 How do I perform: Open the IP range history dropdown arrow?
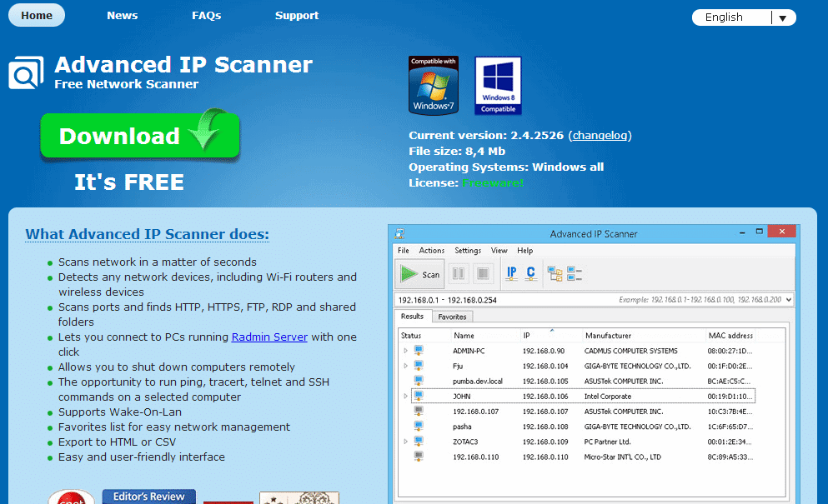pyautogui.click(x=789, y=300)
